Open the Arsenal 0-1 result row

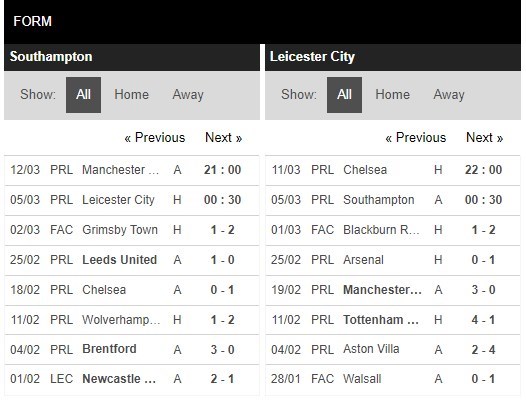click(x=393, y=260)
